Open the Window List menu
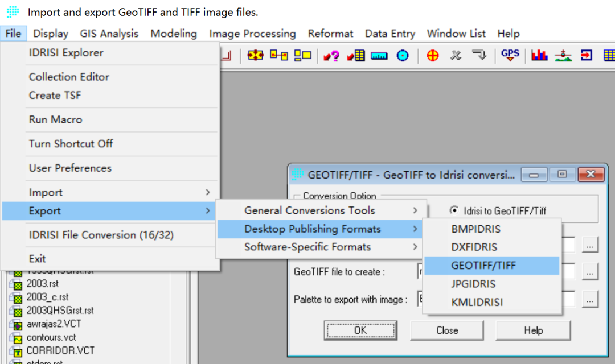 coord(456,34)
